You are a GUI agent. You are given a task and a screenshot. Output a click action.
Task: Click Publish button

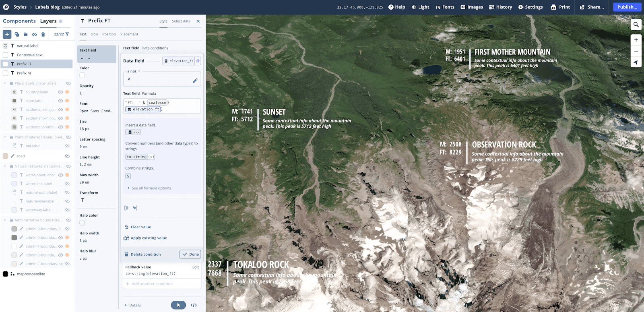pyautogui.click(x=627, y=7)
